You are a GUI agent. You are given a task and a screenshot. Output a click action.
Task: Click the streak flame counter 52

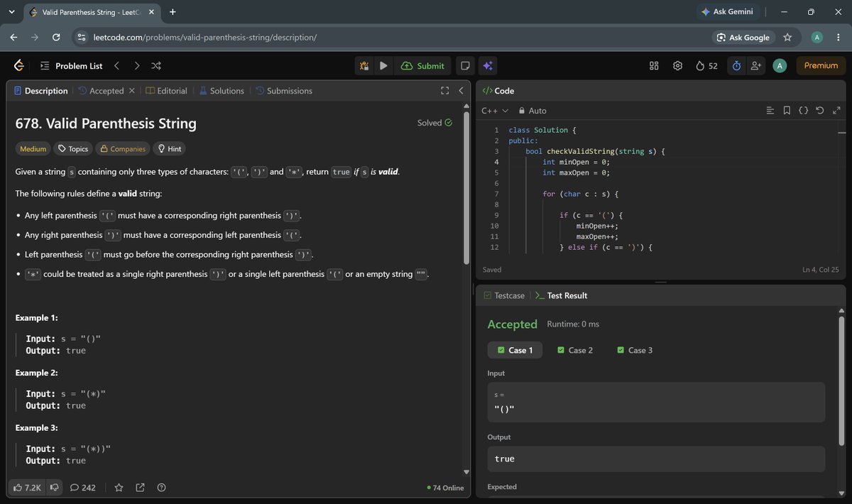tap(706, 66)
